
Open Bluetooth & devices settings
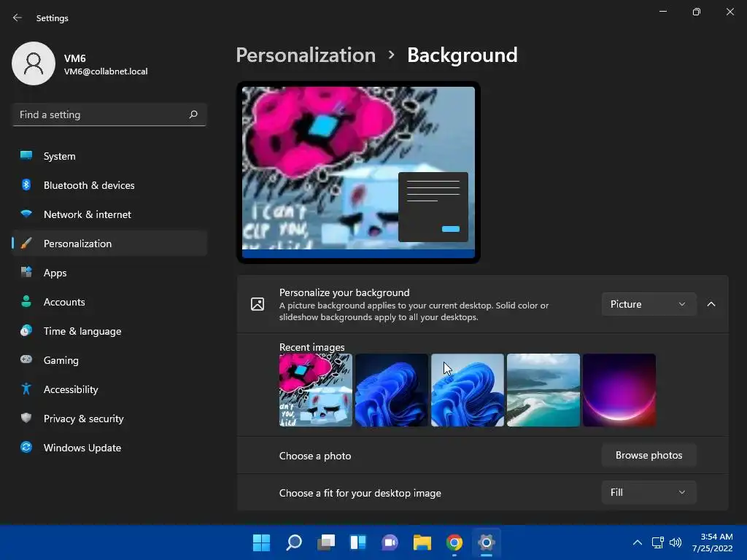click(109, 185)
